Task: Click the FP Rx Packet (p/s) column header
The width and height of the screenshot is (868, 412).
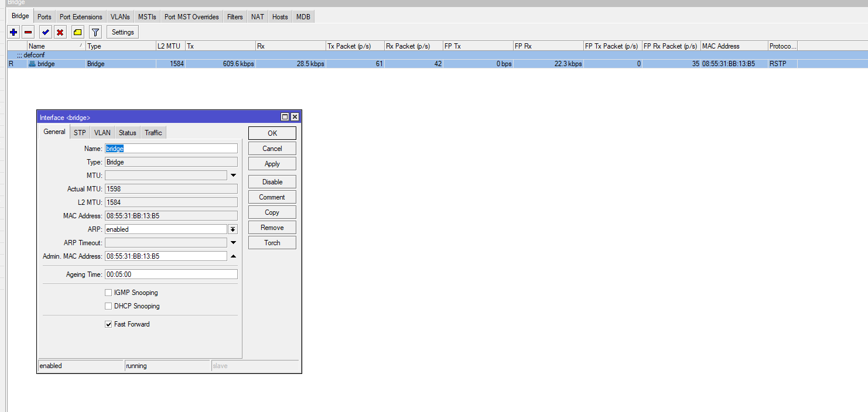Action: (671, 46)
